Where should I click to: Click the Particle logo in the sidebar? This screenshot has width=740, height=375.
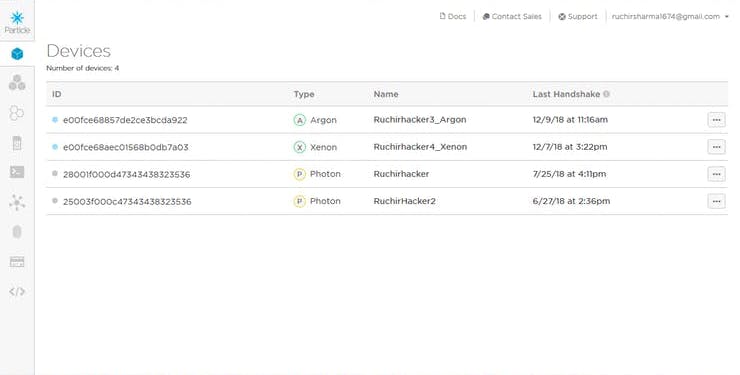coord(17,22)
